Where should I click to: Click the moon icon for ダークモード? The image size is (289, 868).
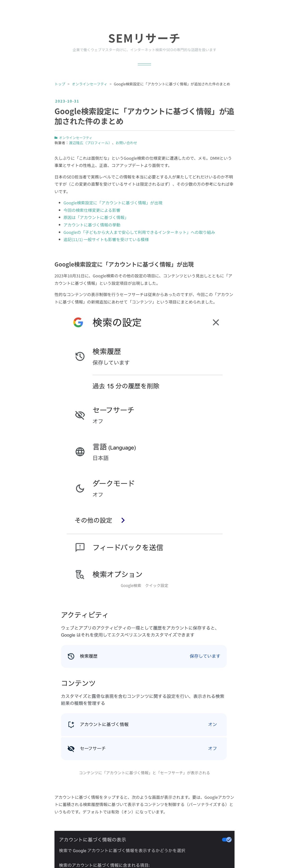tap(80, 488)
